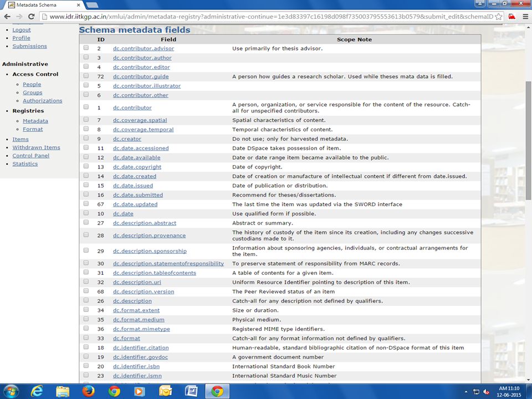Click ID cell '72' in the table
532x399 pixels.
click(100, 76)
